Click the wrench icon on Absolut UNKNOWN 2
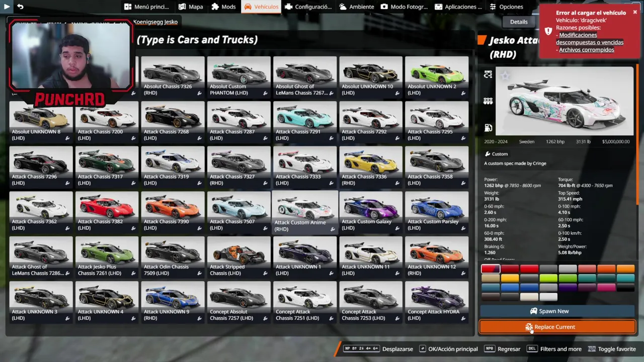 click(x=463, y=93)
